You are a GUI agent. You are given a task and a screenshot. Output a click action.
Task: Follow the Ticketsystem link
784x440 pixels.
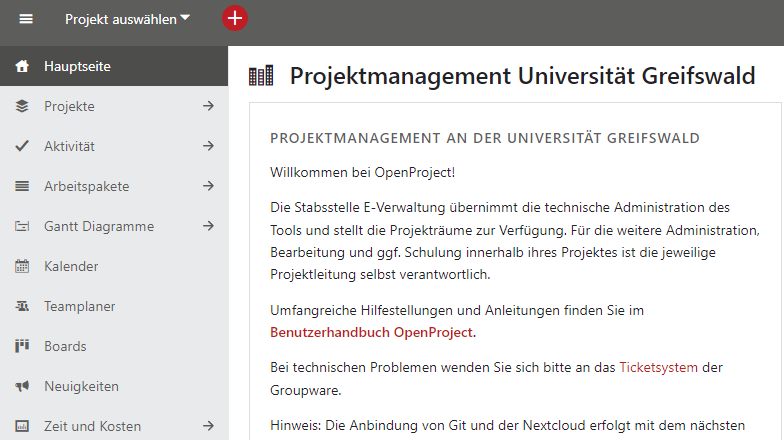[658, 367]
